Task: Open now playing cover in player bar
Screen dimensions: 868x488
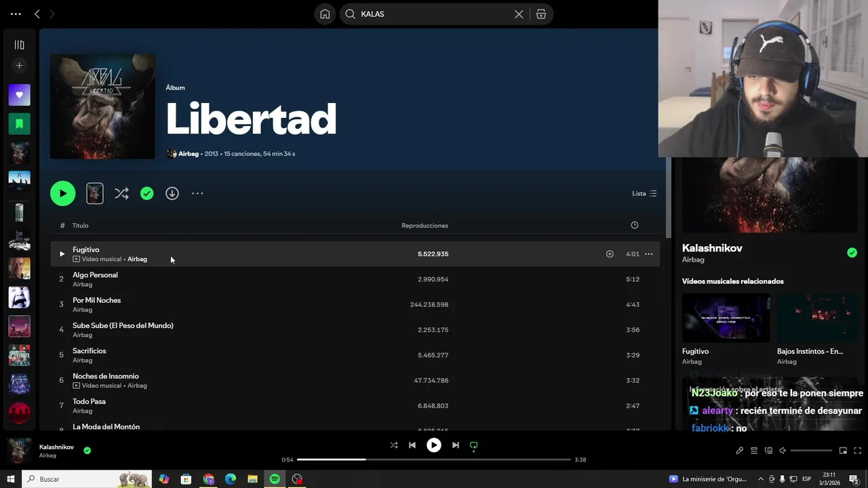Action: [x=19, y=451]
